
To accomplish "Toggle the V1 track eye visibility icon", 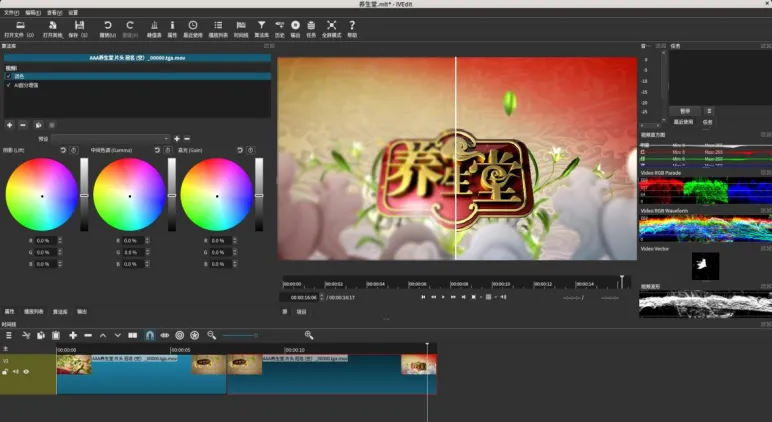I will (x=26, y=372).
